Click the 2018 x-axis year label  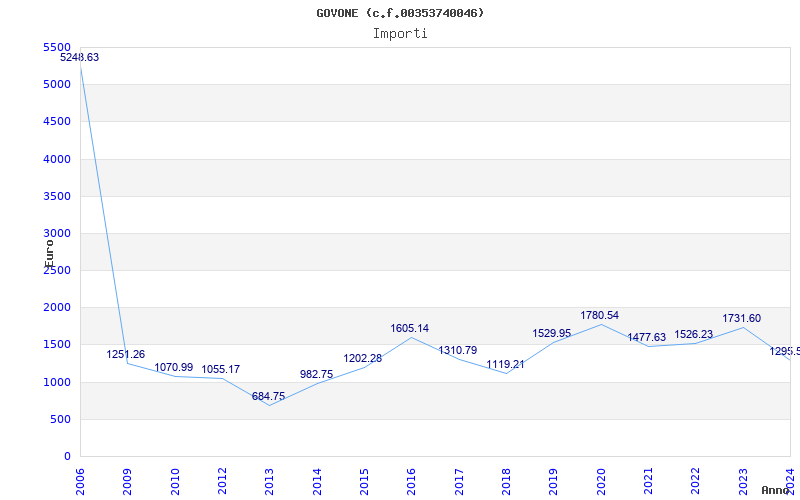(506, 482)
